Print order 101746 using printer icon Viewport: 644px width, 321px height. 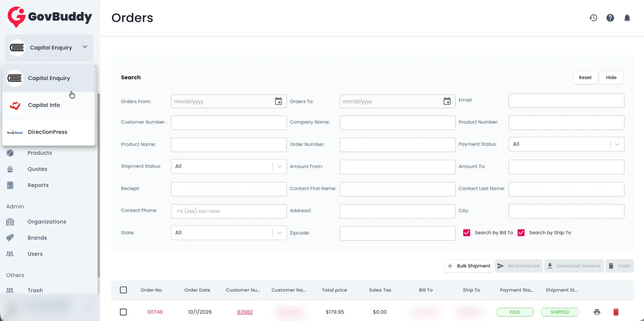(597, 312)
